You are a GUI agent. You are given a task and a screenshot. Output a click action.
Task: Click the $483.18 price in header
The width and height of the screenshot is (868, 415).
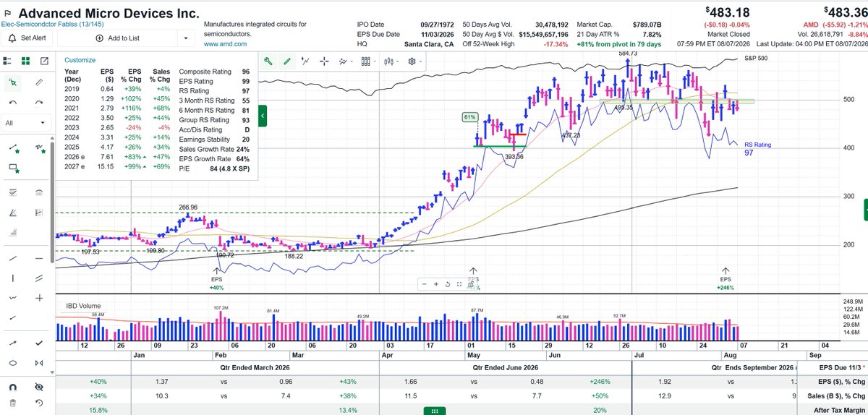(727, 11)
